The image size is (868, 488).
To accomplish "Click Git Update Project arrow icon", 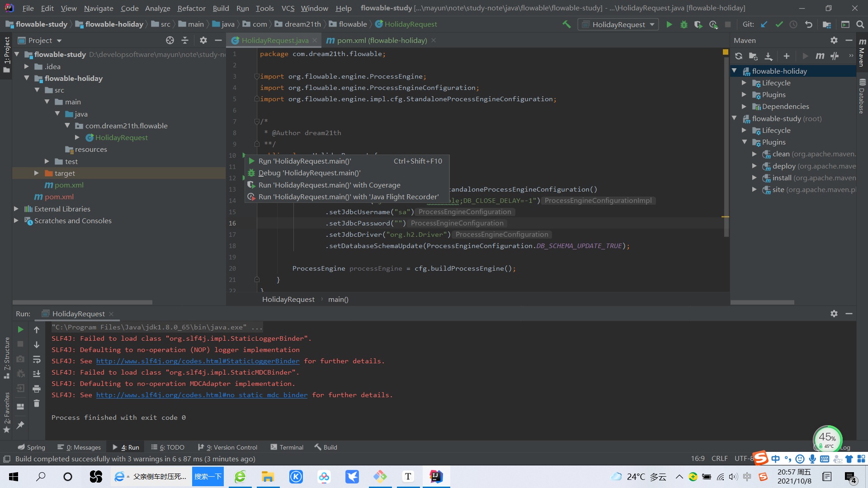I will pyautogui.click(x=764, y=24).
